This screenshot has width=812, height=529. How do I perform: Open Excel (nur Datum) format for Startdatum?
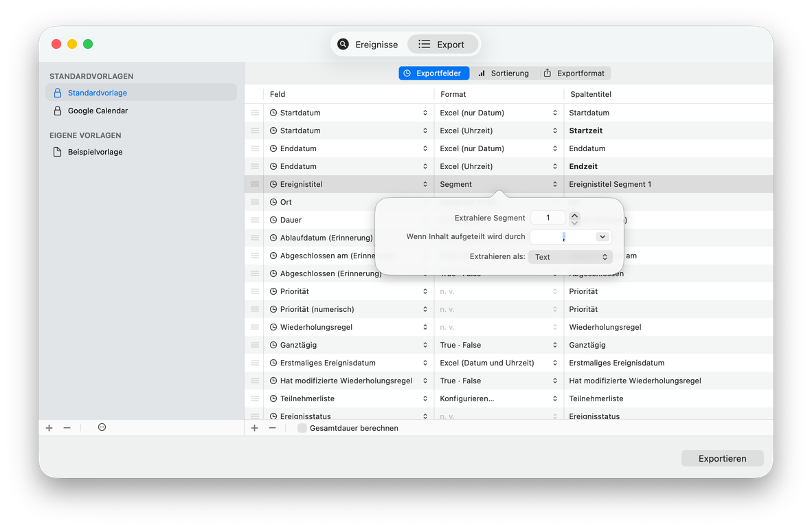click(554, 113)
